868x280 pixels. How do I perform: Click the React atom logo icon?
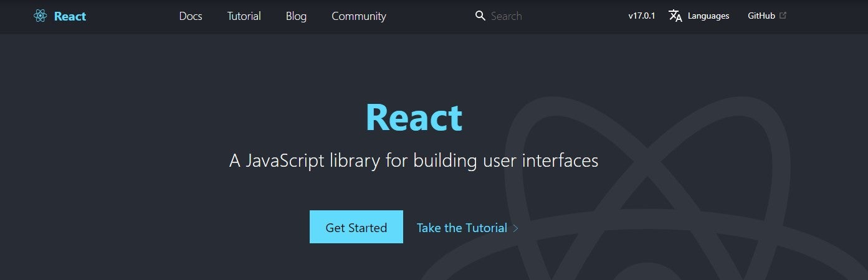[41, 16]
